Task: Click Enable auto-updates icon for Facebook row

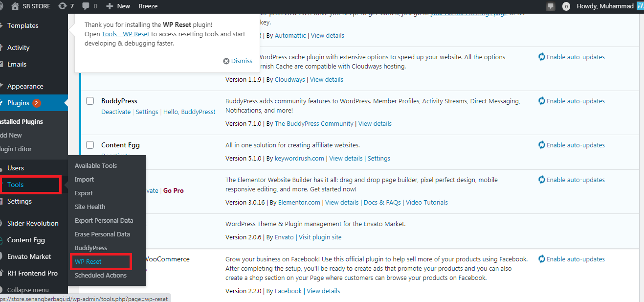Action: (x=542, y=259)
